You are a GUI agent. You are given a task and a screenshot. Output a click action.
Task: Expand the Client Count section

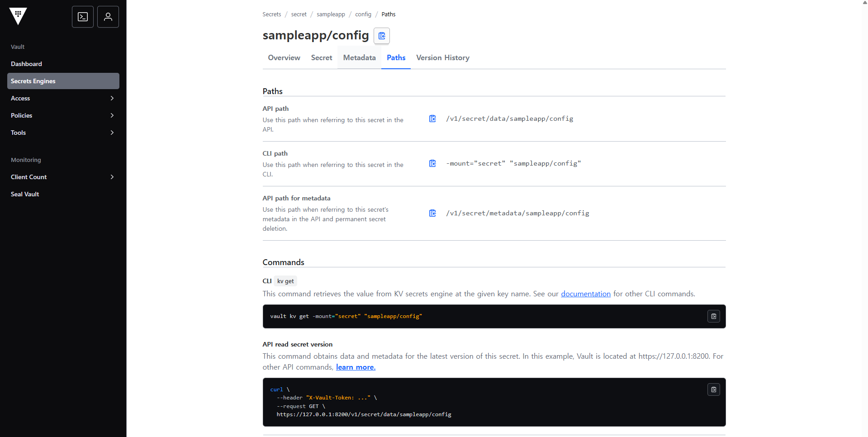(112, 177)
